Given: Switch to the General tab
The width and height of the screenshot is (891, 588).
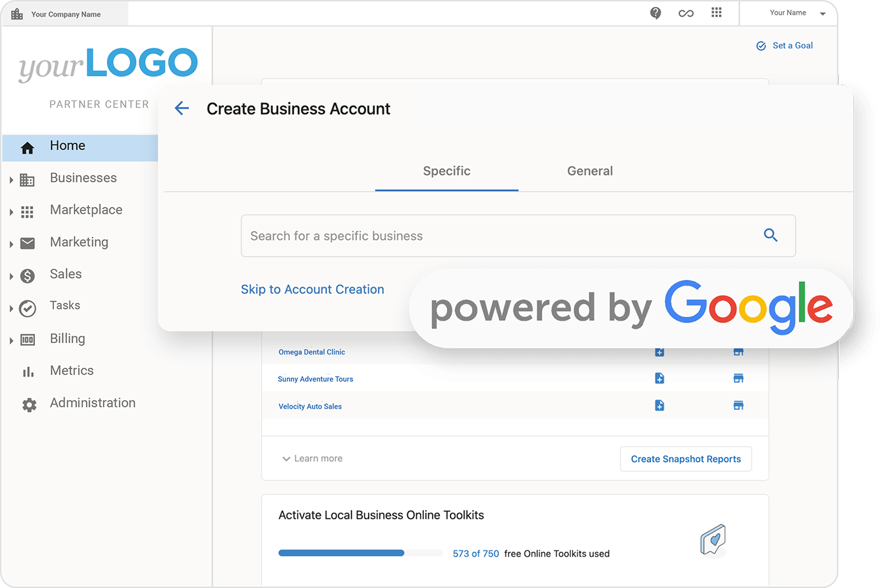Looking at the screenshot, I should (590, 171).
